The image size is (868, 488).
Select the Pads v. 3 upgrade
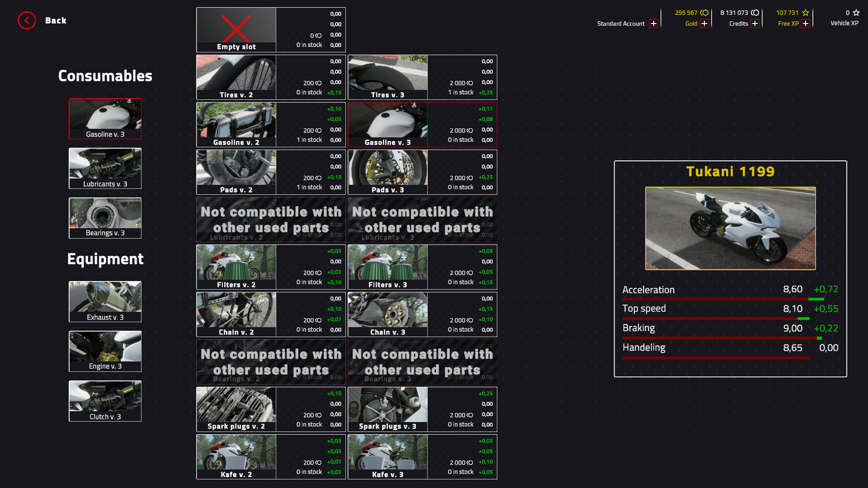click(x=387, y=172)
